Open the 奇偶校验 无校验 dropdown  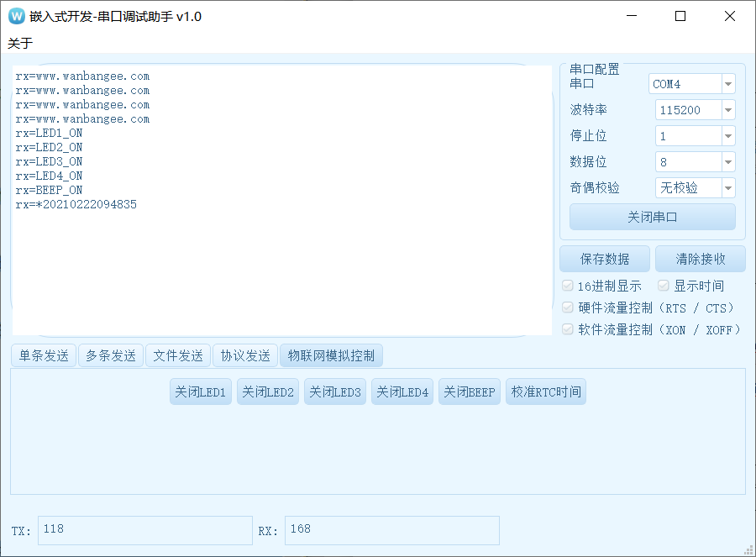(x=695, y=187)
